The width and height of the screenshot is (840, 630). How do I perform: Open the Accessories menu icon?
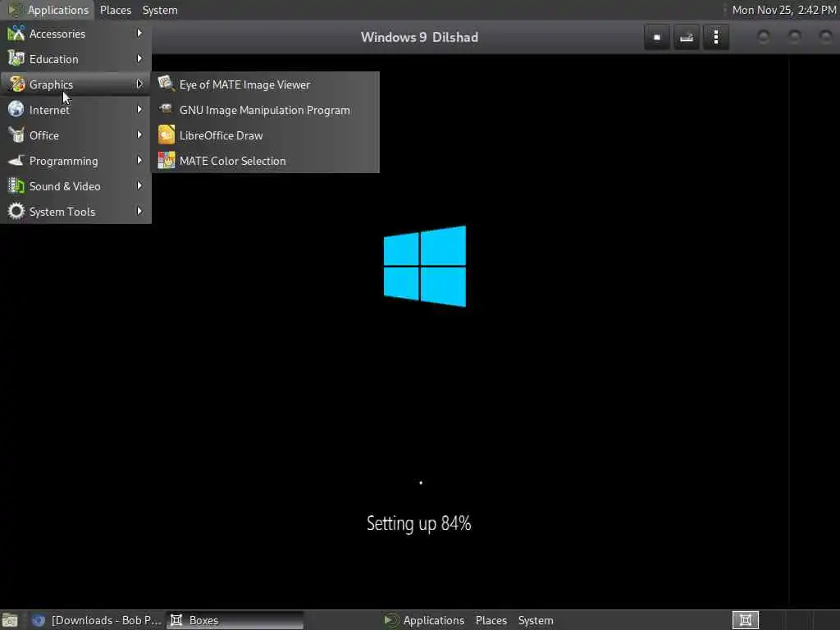coord(16,34)
